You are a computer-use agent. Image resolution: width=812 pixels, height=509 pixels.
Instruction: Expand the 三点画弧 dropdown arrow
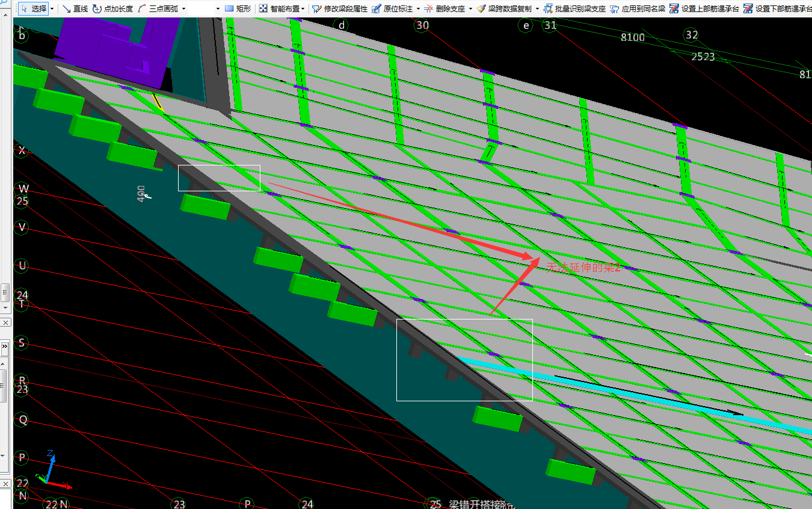[x=183, y=9]
